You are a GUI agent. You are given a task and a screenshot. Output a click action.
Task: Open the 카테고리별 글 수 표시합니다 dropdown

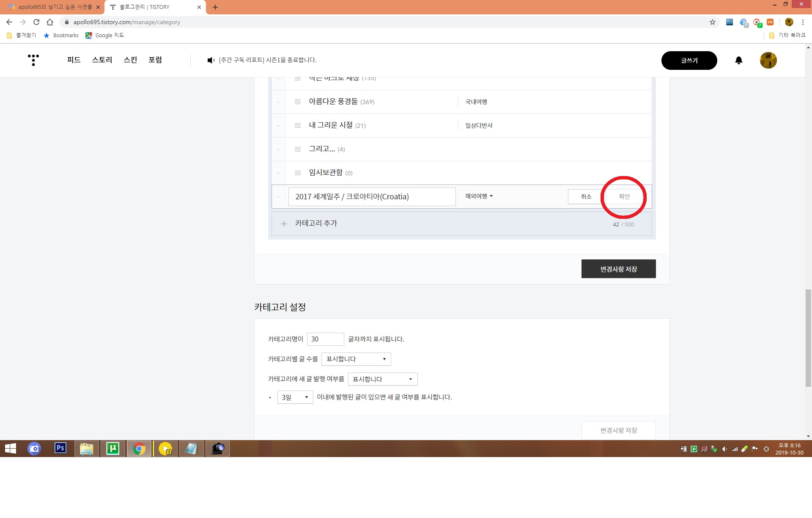tap(356, 359)
